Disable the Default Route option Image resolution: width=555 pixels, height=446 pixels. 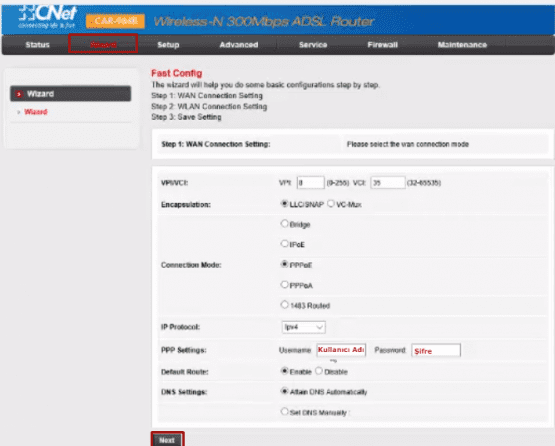pyautogui.click(x=319, y=371)
